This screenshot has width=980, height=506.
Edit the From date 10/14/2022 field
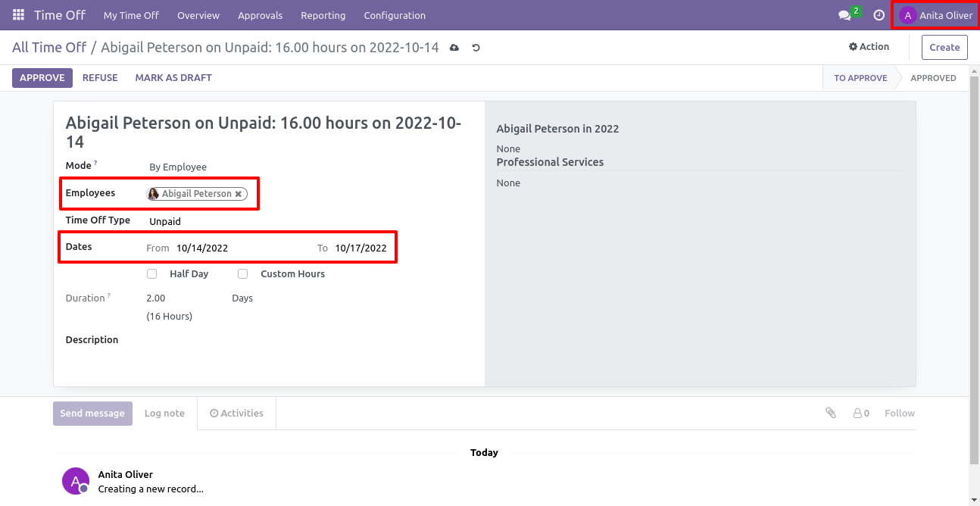(203, 248)
